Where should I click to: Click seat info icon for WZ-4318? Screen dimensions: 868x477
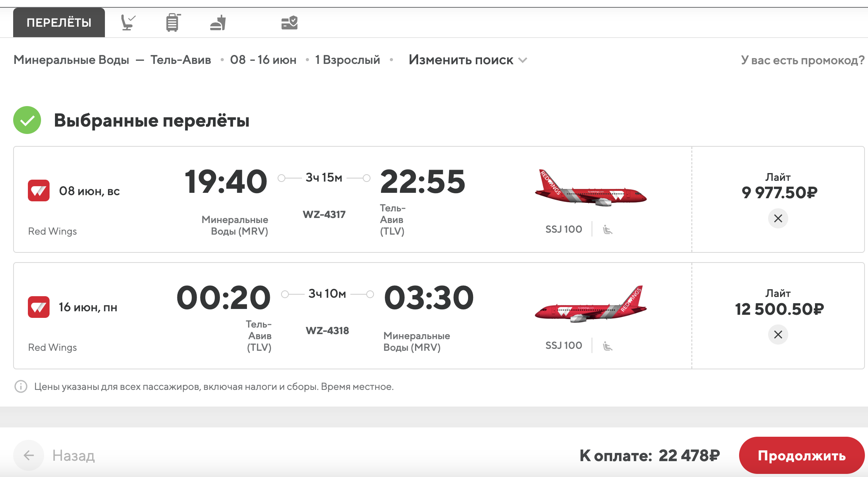tap(607, 346)
